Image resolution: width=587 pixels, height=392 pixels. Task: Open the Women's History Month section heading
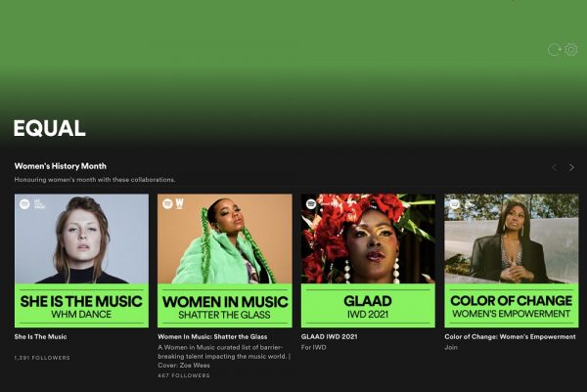tap(61, 166)
